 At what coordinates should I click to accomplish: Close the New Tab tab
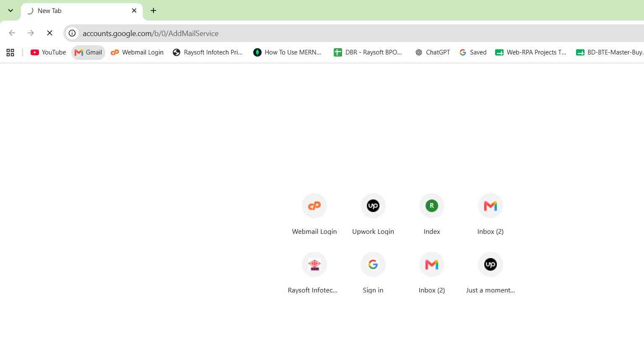click(134, 10)
